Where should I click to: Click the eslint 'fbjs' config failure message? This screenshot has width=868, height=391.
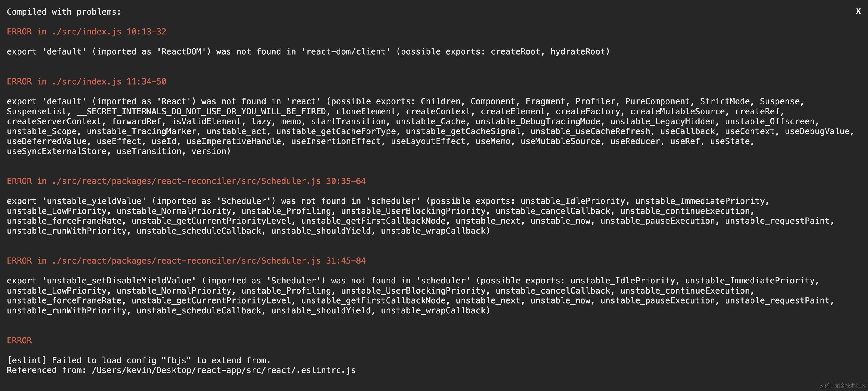pyautogui.click(x=139, y=360)
